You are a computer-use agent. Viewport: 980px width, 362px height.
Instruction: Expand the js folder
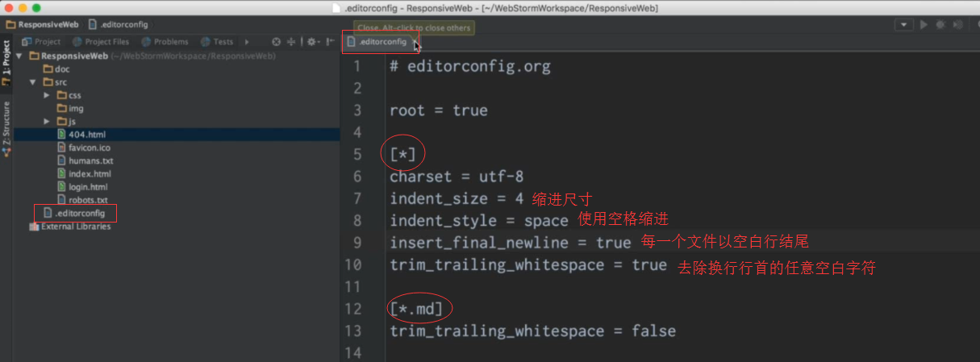[47, 121]
